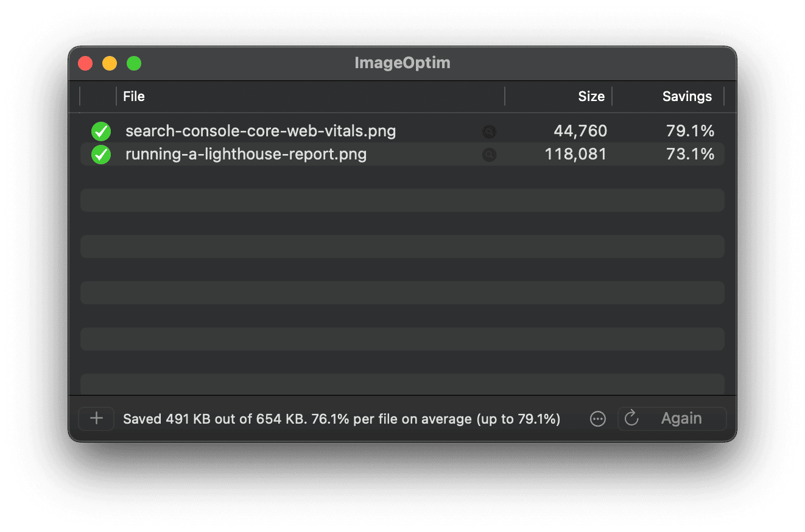Click the circular arrow icon beside Again
Viewport: 805px width, 532px height.
(631, 418)
